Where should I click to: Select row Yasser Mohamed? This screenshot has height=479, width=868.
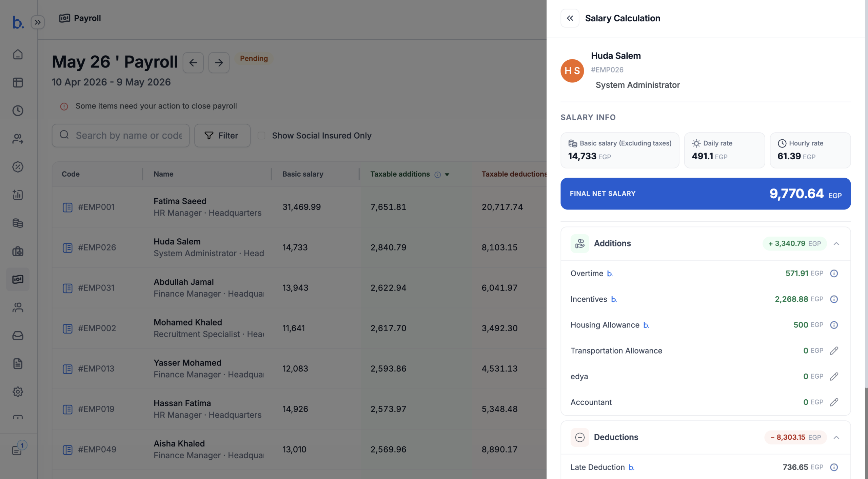tap(299, 368)
